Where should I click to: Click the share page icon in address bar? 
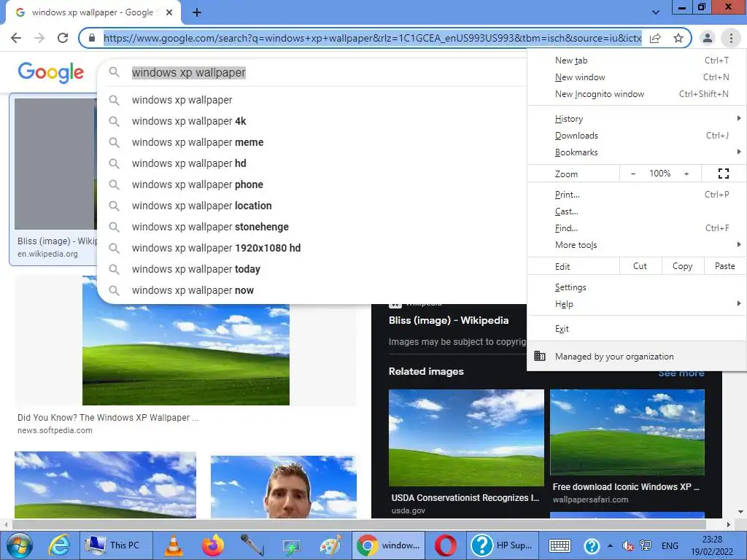coord(655,38)
